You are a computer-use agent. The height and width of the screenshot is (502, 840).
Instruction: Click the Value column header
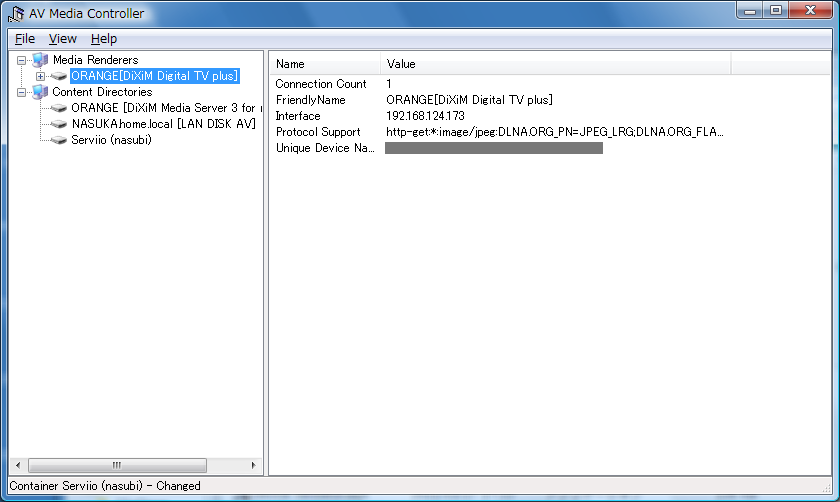555,64
